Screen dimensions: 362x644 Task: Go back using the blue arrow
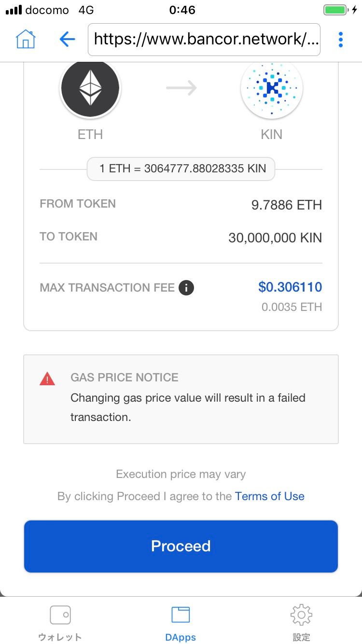tap(67, 39)
